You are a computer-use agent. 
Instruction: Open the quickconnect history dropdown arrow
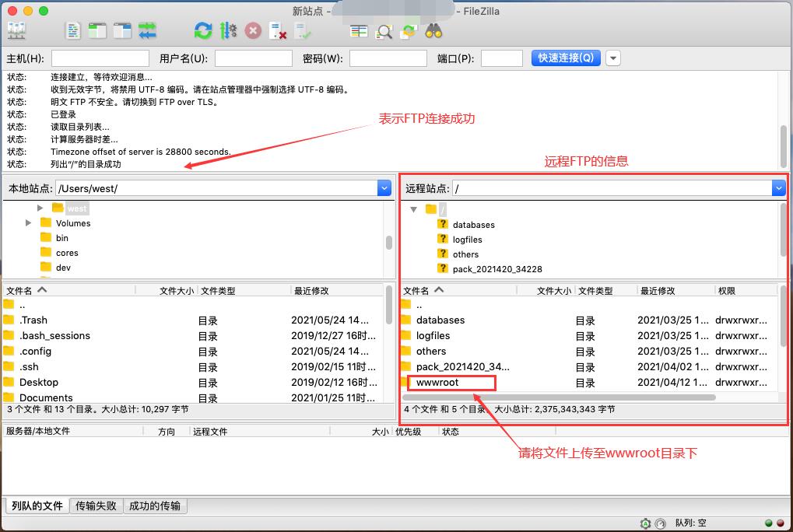pyautogui.click(x=612, y=58)
